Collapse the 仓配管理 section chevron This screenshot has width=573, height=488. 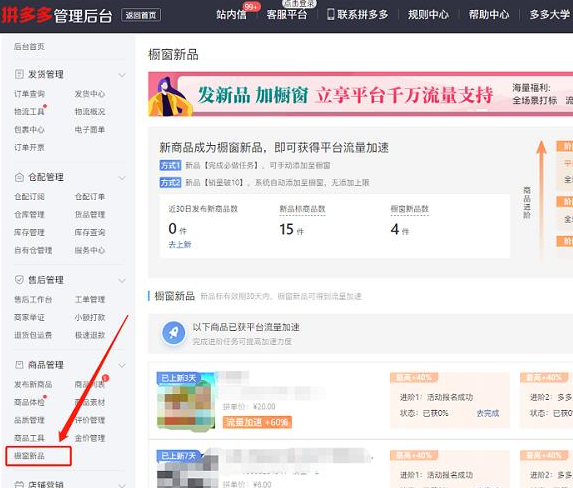coord(122,178)
